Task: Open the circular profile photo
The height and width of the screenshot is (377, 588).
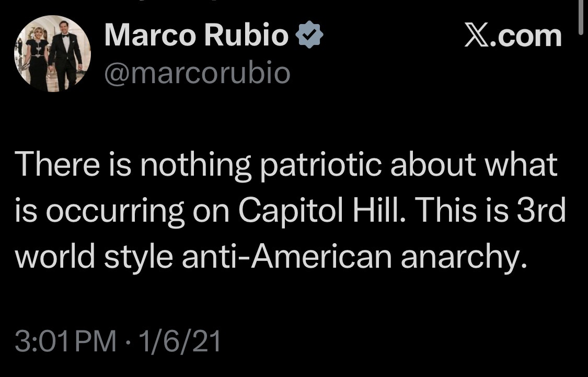Action: [52, 53]
